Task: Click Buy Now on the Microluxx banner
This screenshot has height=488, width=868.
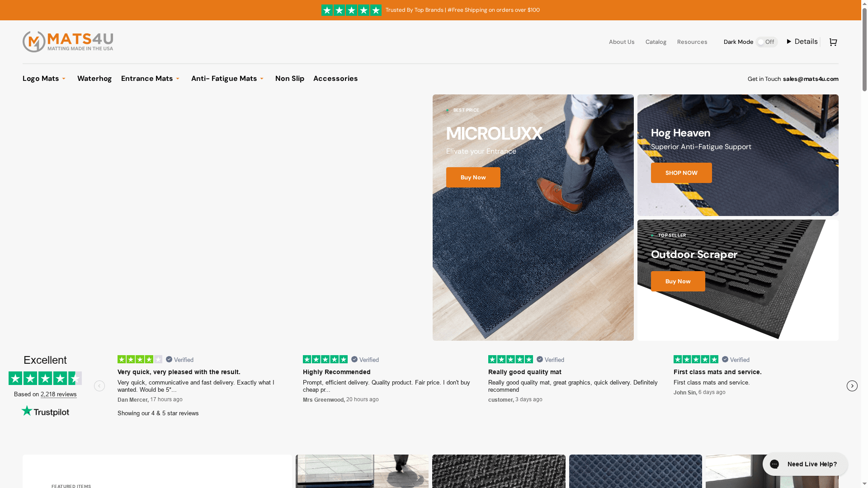Action: point(473,177)
